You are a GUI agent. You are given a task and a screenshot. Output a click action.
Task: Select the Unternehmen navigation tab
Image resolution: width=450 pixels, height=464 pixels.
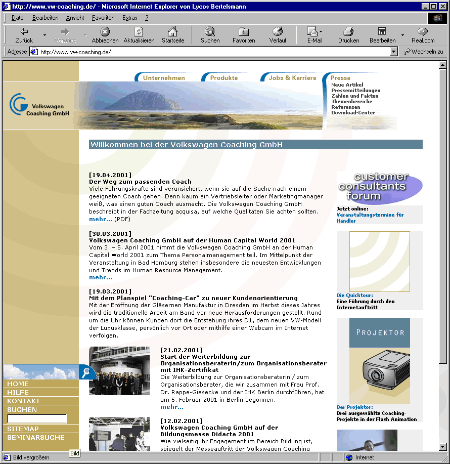pyautogui.click(x=164, y=78)
